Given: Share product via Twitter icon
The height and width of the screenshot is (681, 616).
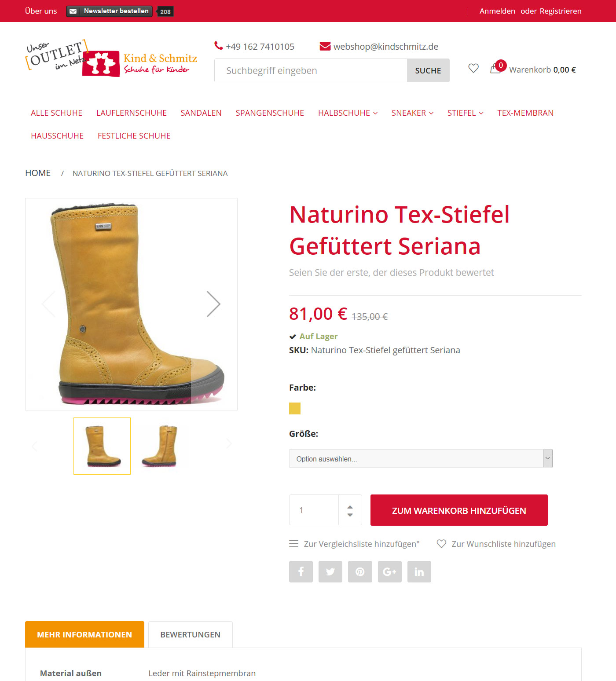Looking at the screenshot, I should [x=330, y=571].
